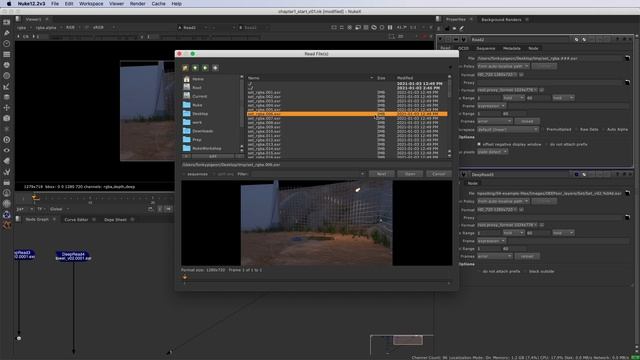This screenshot has height=360, width=640.
Task: Click the Open button in Read File dialog
Action: click(x=410, y=174)
